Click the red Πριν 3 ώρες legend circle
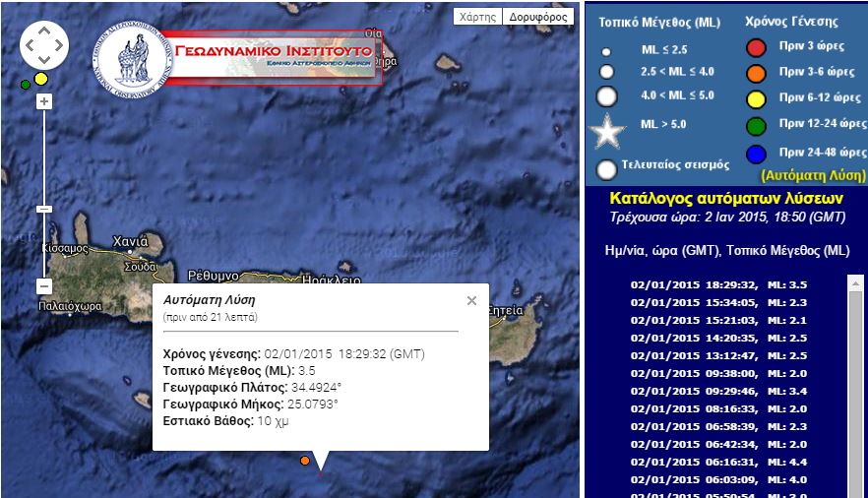Screen dimensions: 868x498 click(x=756, y=47)
